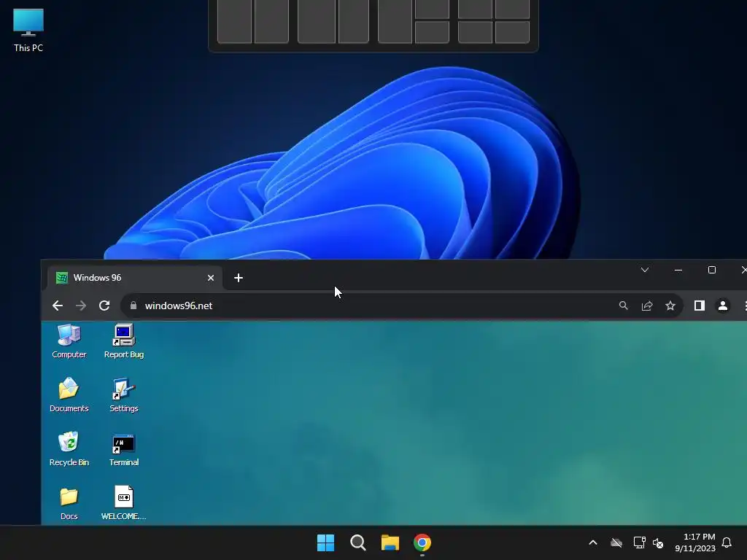The image size is (747, 560).
Task: Snap to tall left zone of third layout
Action: pyautogui.click(x=395, y=21)
